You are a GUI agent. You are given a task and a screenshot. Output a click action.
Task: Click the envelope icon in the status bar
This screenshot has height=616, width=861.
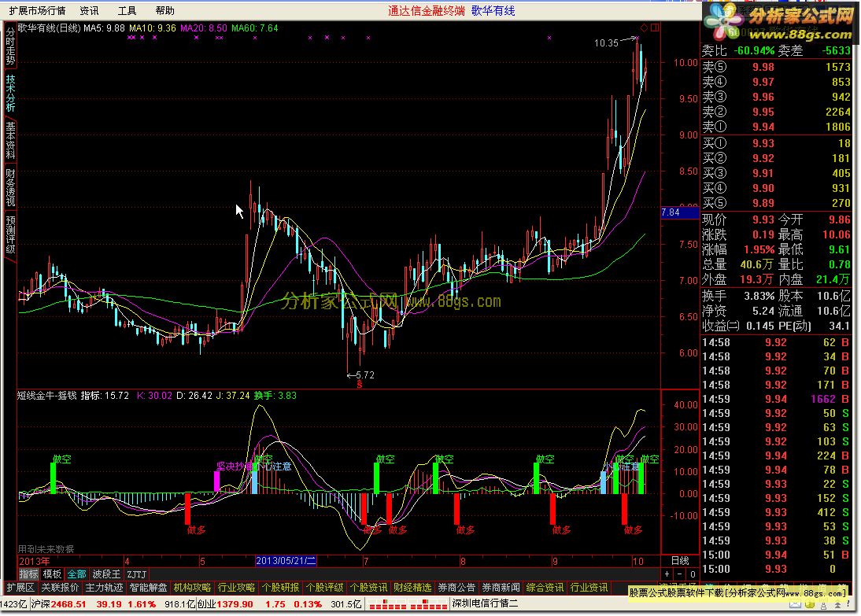click(795, 604)
